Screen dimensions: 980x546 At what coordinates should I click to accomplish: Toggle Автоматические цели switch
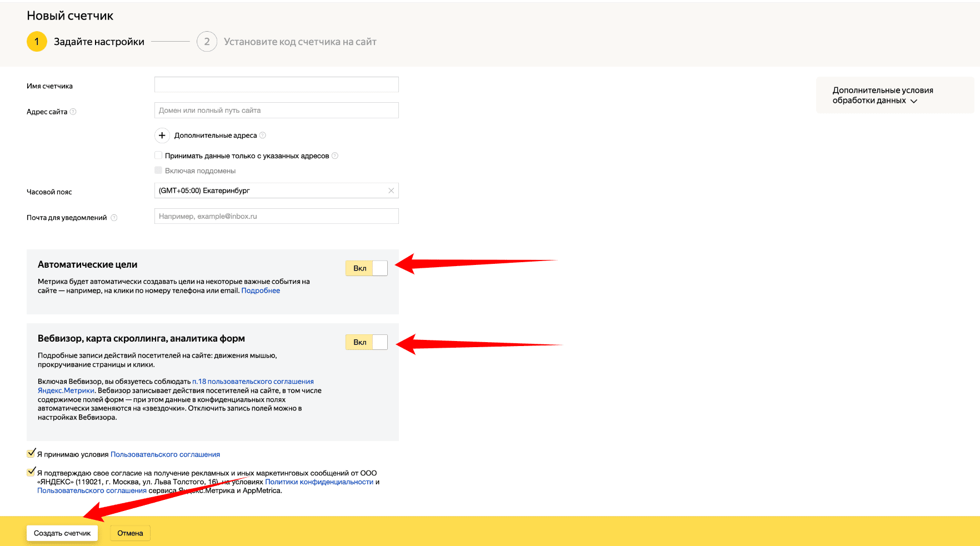367,268
